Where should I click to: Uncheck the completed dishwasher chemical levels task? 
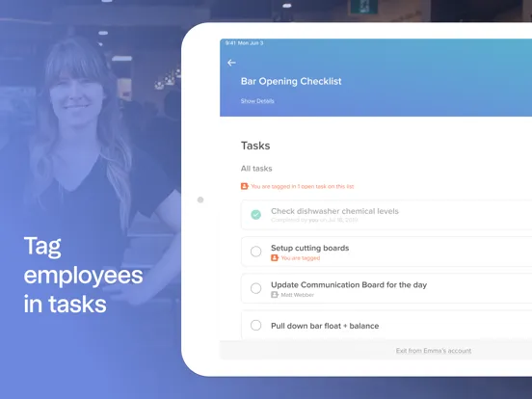[255, 214]
